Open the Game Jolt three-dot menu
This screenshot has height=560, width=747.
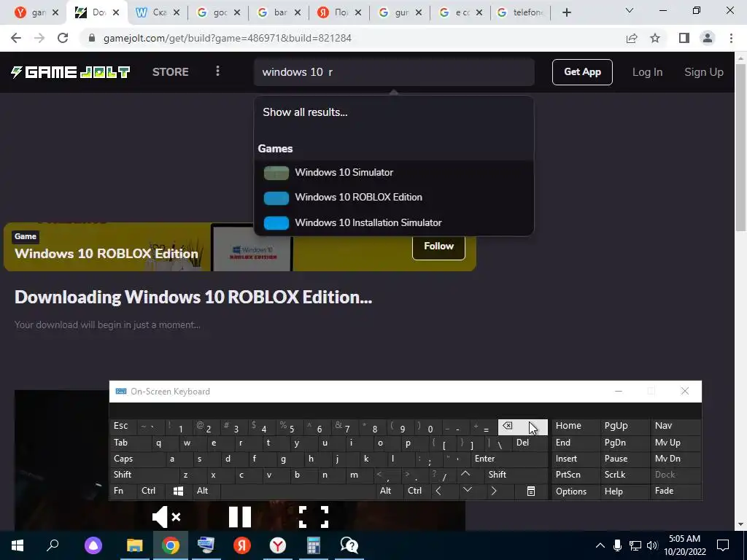pyautogui.click(x=217, y=71)
